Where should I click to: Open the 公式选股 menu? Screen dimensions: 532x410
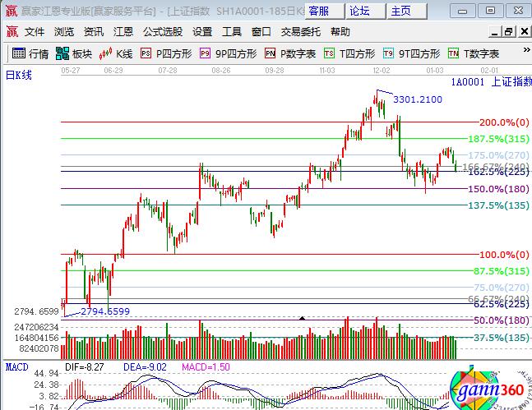tap(163, 32)
